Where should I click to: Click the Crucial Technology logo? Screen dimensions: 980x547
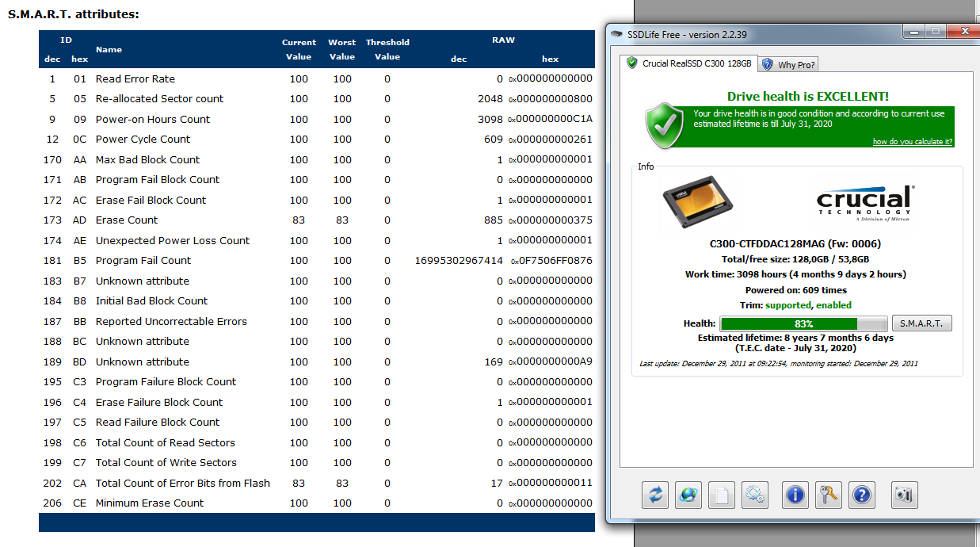coord(865,204)
